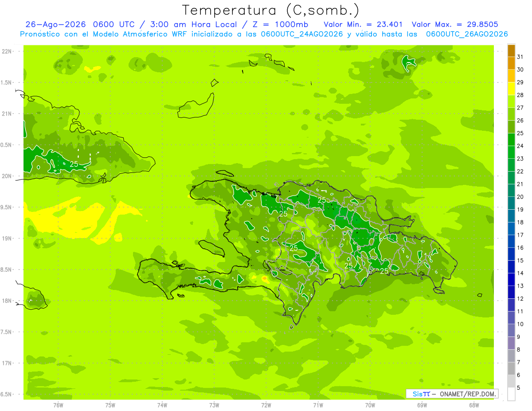Click the colorbar label "5"
Viewport: 532px width, 411px height.
519,388
